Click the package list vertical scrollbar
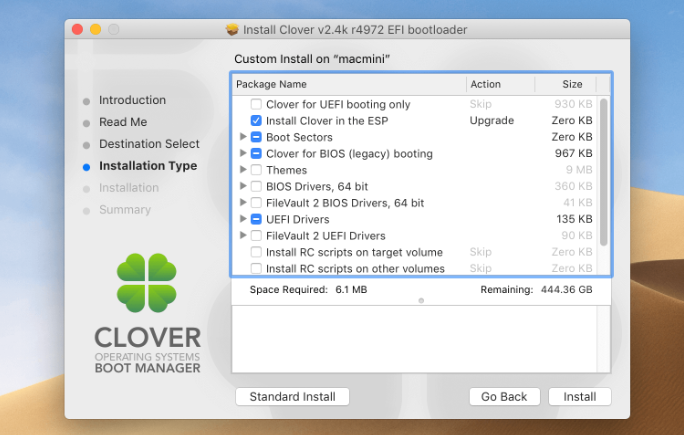 pyautogui.click(x=604, y=172)
